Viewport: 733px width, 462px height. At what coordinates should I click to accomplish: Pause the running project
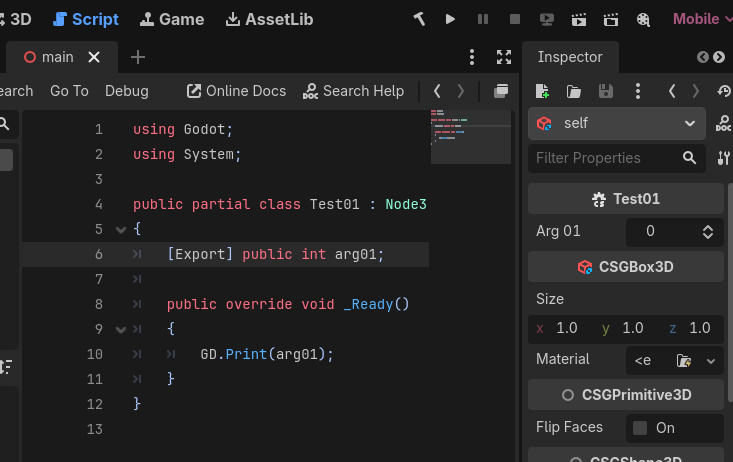point(482,19)
